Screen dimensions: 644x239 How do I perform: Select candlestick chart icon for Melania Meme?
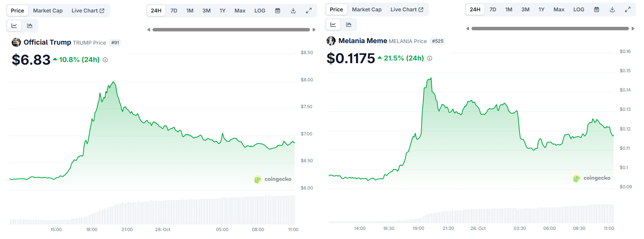coord(349,25)
